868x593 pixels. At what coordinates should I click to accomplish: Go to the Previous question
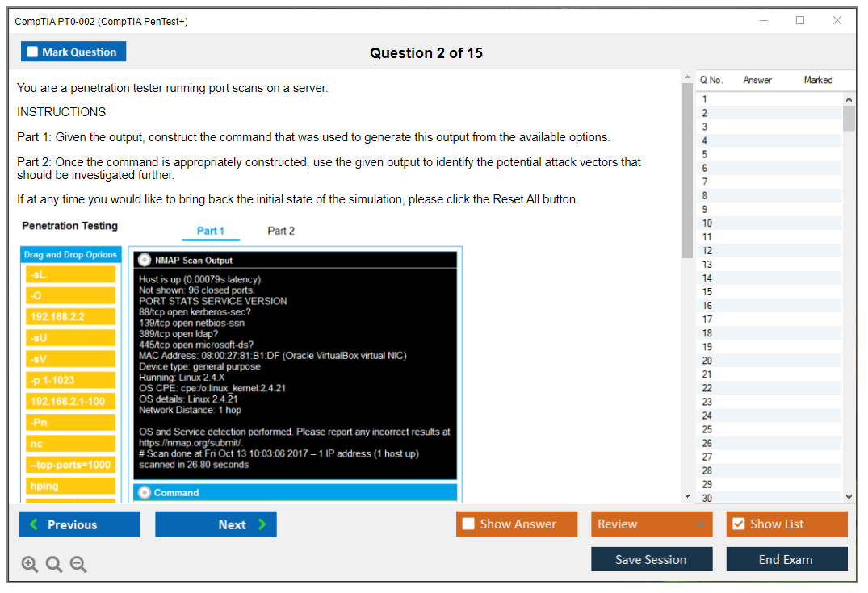point(79,524)
